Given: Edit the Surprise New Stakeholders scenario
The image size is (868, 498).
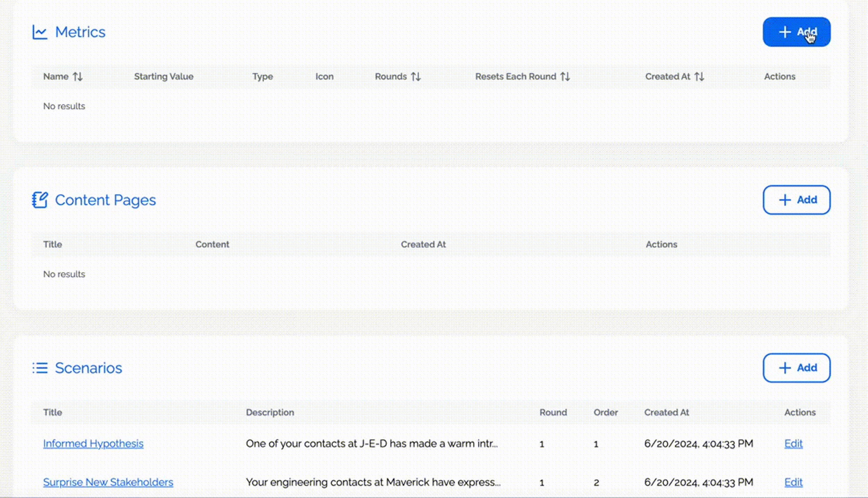Looking at the screenshot, I should pyautogui.click(x=793, y=482).
